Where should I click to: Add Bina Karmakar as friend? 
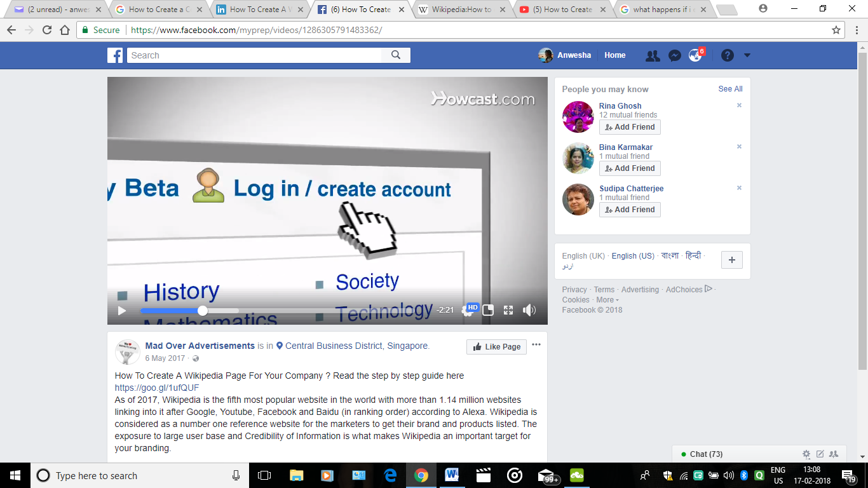(x=630, y=168)
